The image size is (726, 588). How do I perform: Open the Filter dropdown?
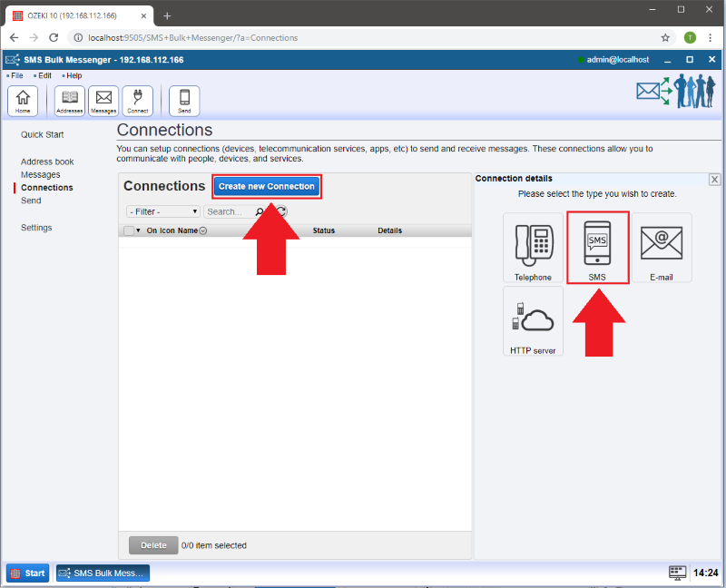click(163, 211)
